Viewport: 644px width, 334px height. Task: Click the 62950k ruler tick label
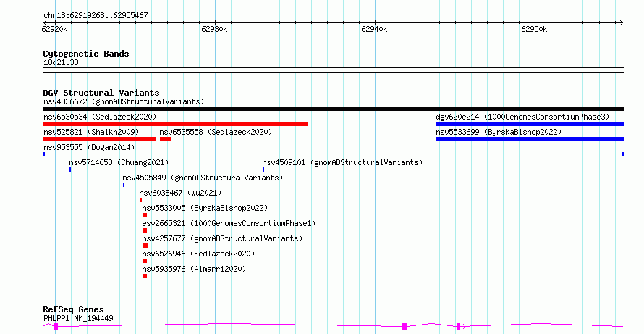(534, 30)
